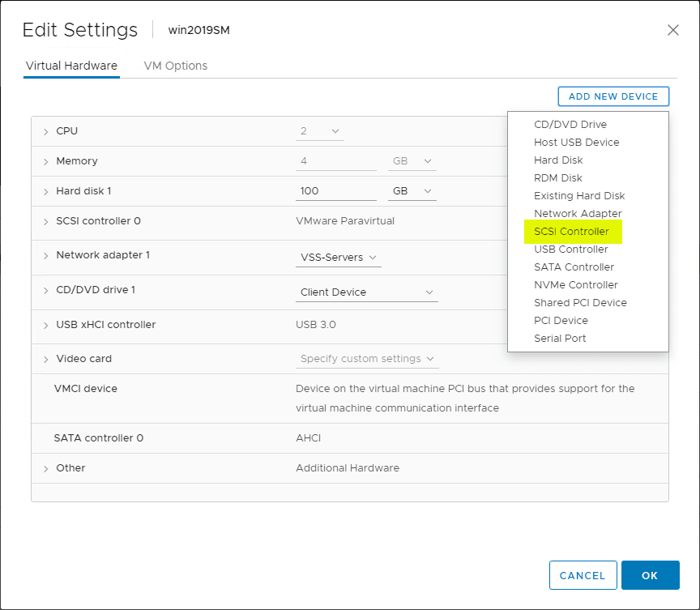This screenshot has height=610, width=700.
Task: Expand the CPU settings row
Action: [48, 130]
